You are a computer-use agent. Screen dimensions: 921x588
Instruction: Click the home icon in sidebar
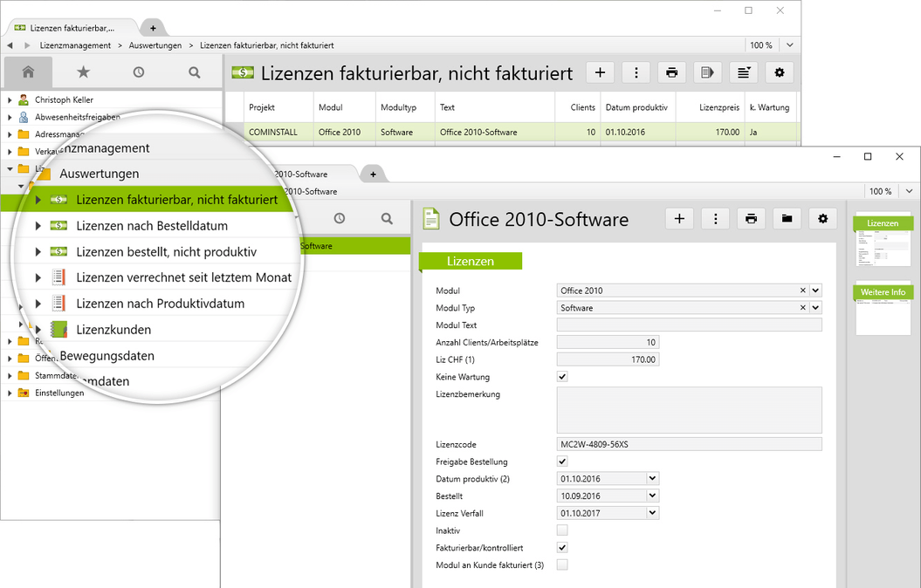(x=28, y=72)
